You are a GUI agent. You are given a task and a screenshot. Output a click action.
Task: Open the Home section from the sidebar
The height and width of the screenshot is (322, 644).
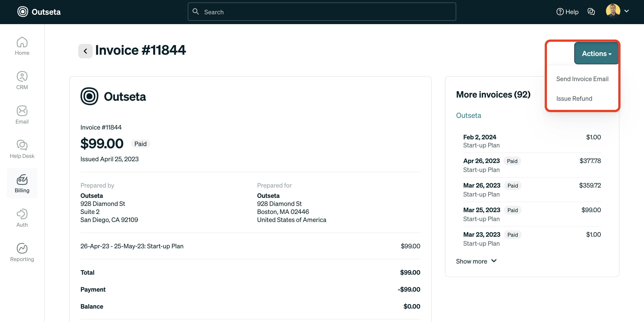coord(22,46)
